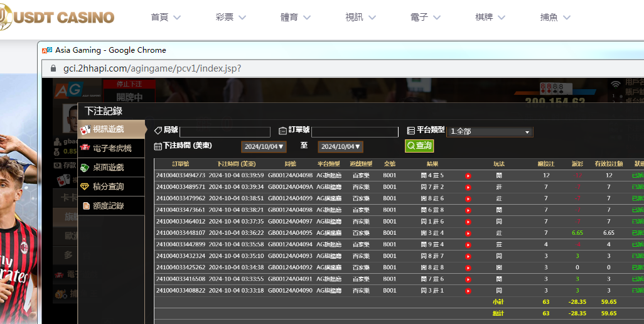Click the USDT Casino logo
Screen dimensions: 644x324
tap(57, 16)
